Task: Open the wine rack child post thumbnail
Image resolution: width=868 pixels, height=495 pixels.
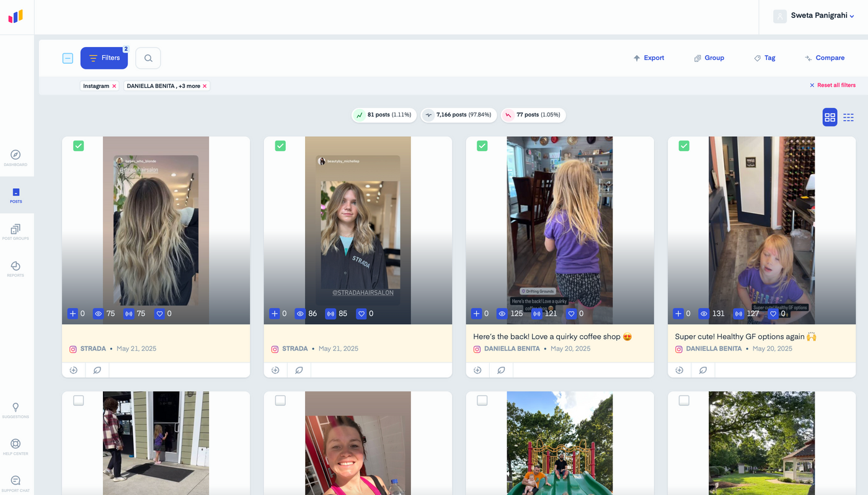Action: (762, 230)
